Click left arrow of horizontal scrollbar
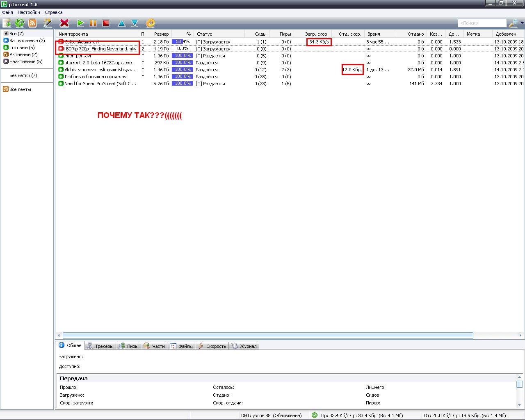 [x=59, y=336]
